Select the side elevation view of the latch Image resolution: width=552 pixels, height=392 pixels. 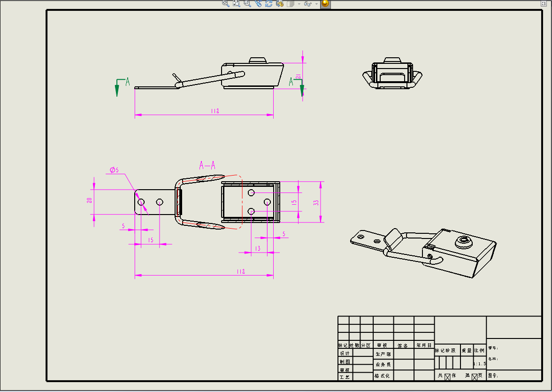coord(209,73)
